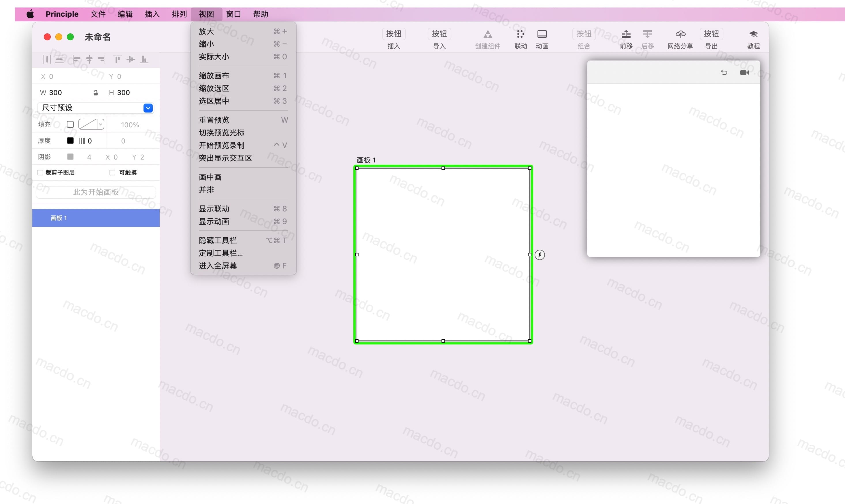Click the gray shadow color swatch
The width and height of the screenshot is (845, 504).
(x=70, y=157)
